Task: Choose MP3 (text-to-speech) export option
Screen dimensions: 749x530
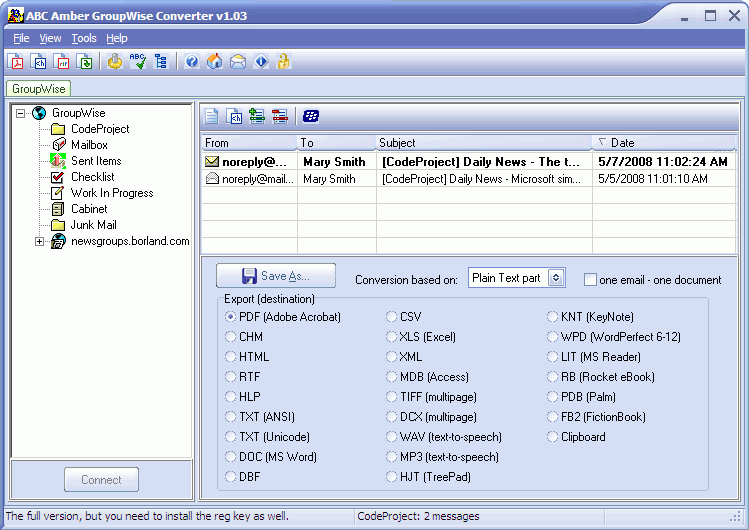Action: pos(392,457)
